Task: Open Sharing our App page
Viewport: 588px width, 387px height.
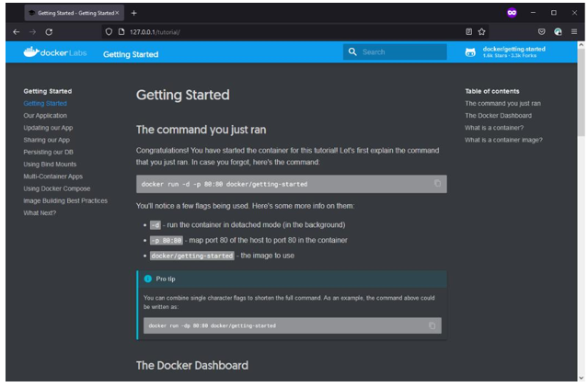Action: [x=47, y=140]
